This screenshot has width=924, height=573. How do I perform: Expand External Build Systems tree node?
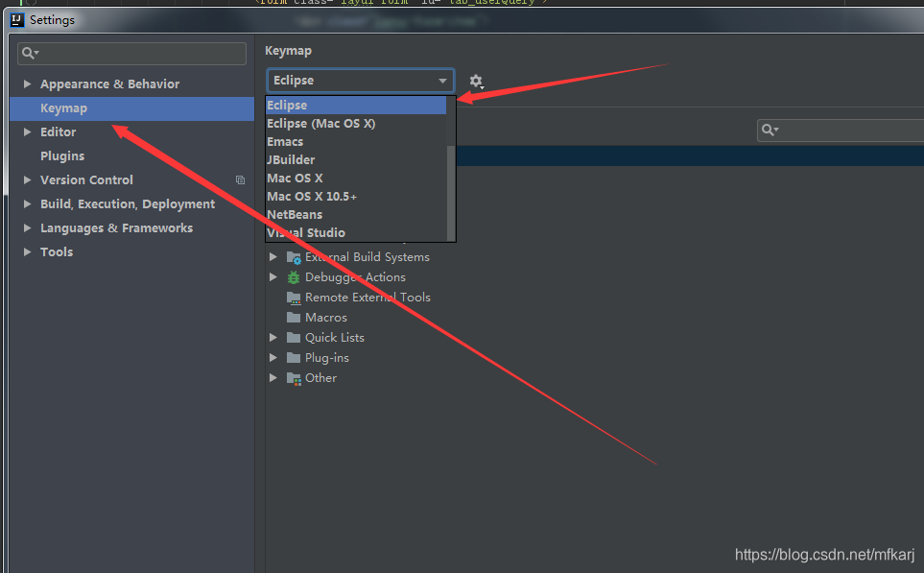click(272, 257)
